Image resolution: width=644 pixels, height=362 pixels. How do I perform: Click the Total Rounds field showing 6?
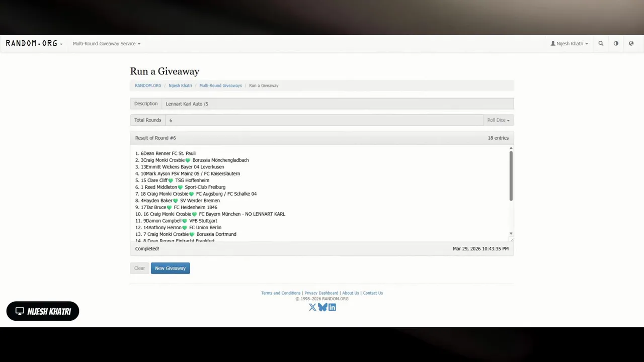pyautogui.click(x=324, y=120)
